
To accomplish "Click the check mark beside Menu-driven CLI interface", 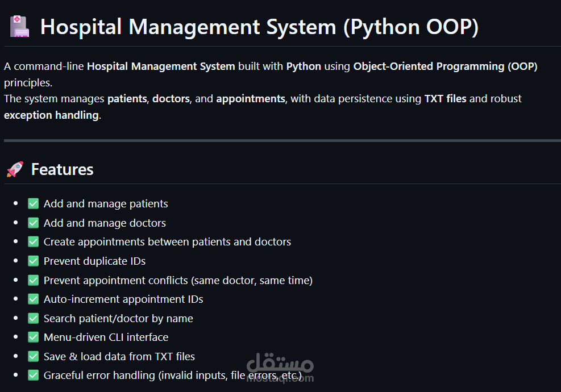I will tap(34, 337).
